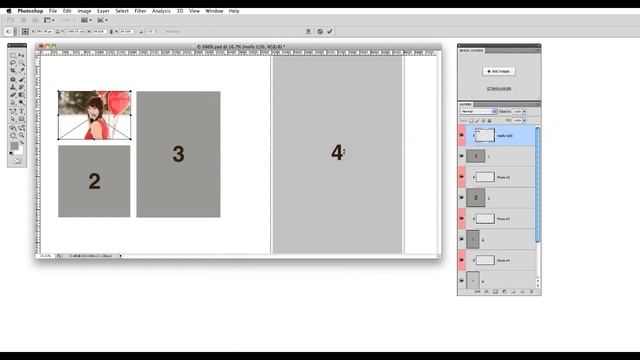Select the Zoom tool in toolbox
This screenshot has width=640, height=360.
click(21, 135)
